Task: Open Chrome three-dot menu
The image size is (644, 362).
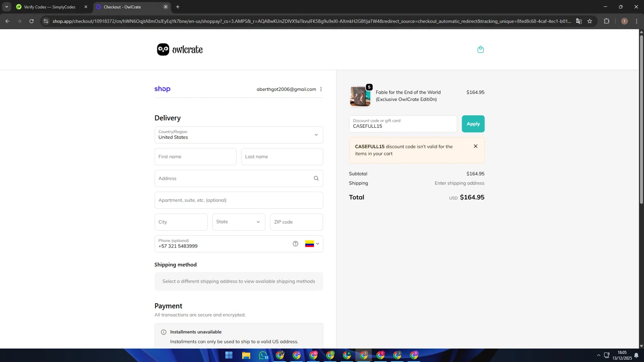Action: click(x=637, y=21)
